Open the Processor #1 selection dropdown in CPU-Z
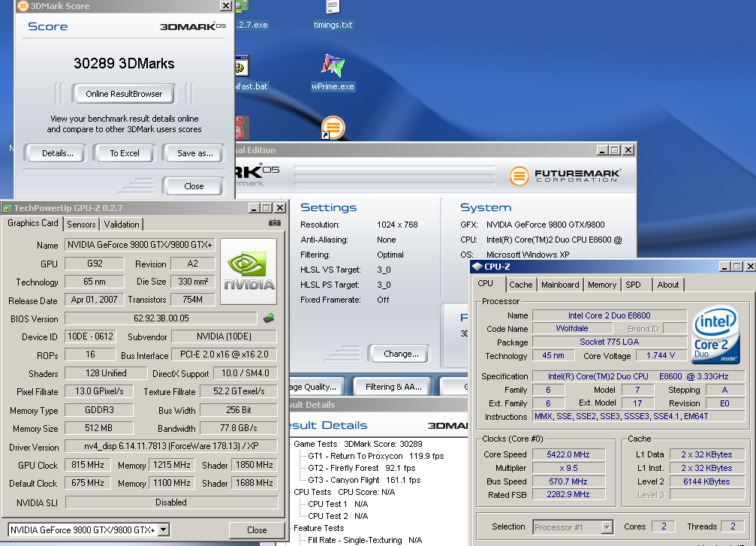756x546 pixels. pyautogui.click(x=607, y=526)
